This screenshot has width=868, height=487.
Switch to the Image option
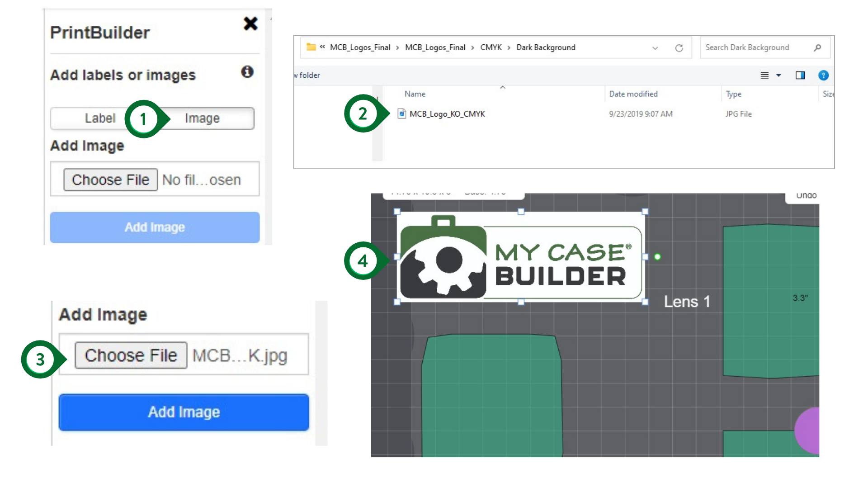[202, 118]
